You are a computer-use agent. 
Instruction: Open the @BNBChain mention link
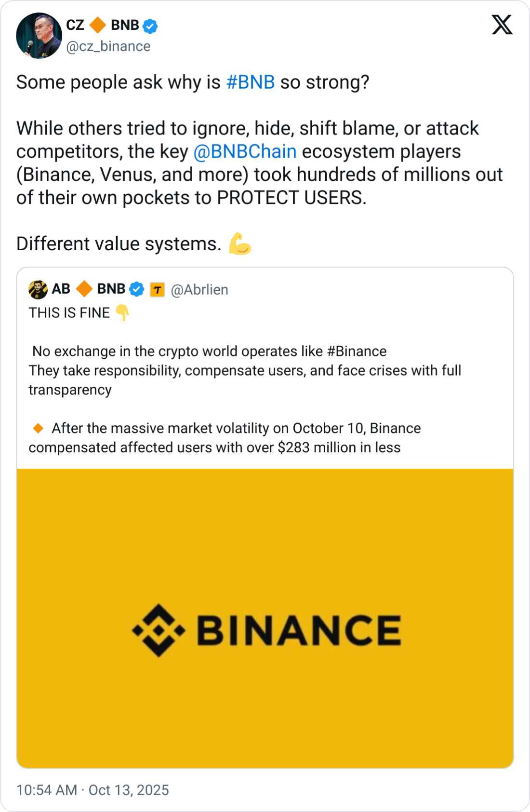tap(245, 152)
